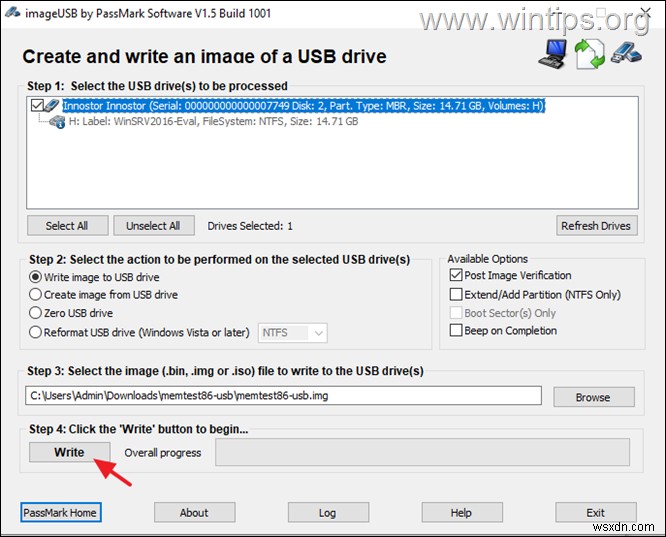Toggle Boot Sector(s) Only checkbox
666x537 pixels.
click(456, 313)
